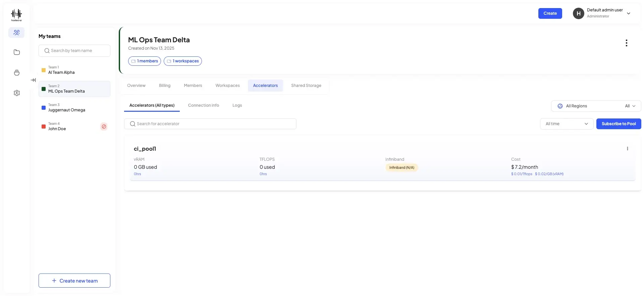Open the settings gear sidebar icon
Viewport: 644px width, 296px height.
click(17, 93)
